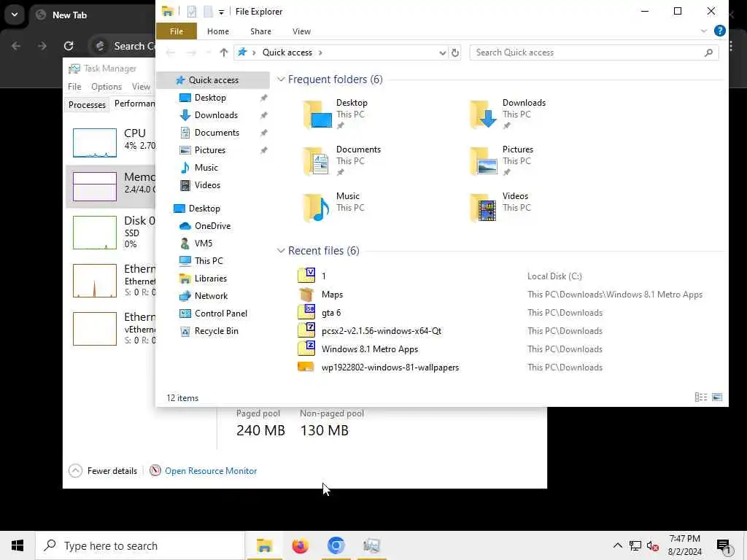Collapse Task Manager with Fewer details
The width and height of the screenshot is (747, 560).
click(x=103, y=470)
